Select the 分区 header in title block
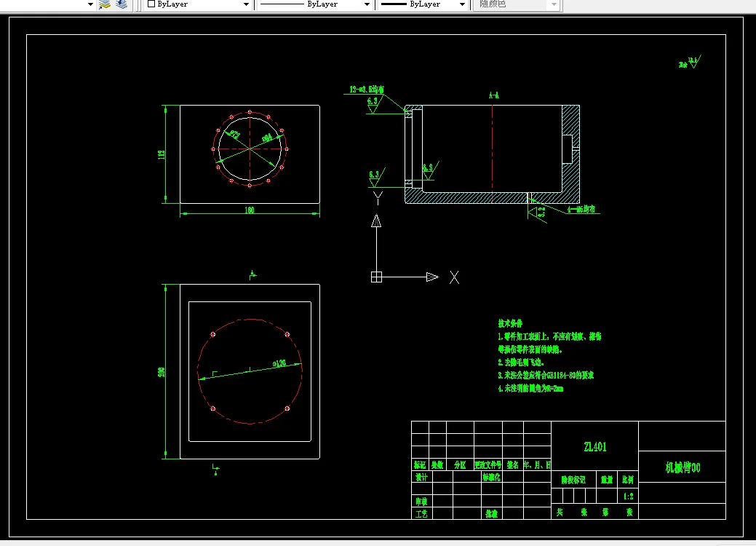Image resolution: width=756 pixels, height=546 pixels. pyautogui.click(x=460, y=465)
